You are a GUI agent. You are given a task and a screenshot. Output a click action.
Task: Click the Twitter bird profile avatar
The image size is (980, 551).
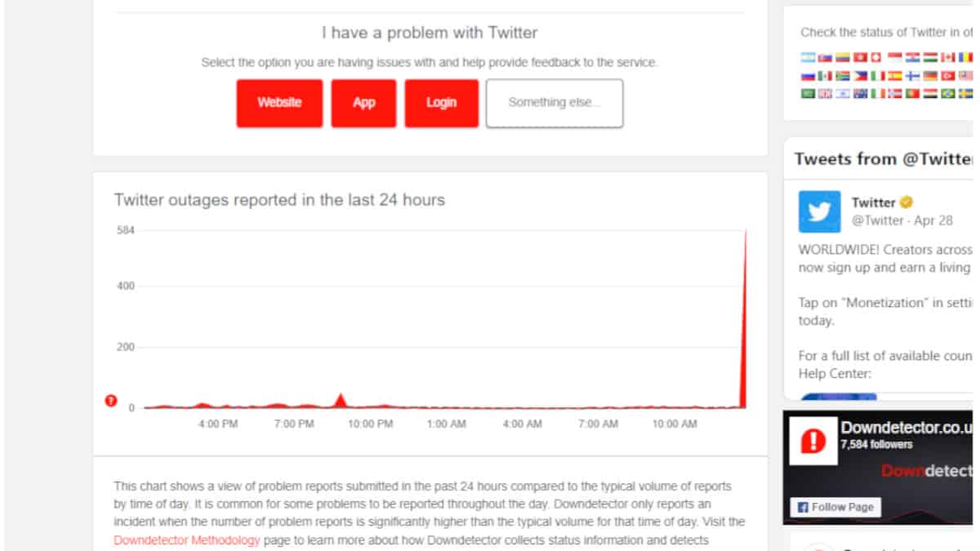coord(819,211)
